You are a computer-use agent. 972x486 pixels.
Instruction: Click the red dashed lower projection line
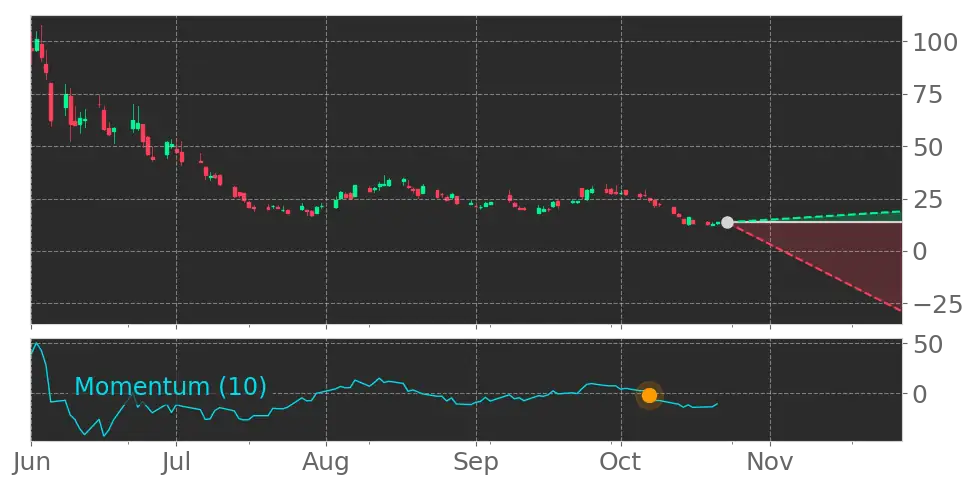click(x=817, y=266)
